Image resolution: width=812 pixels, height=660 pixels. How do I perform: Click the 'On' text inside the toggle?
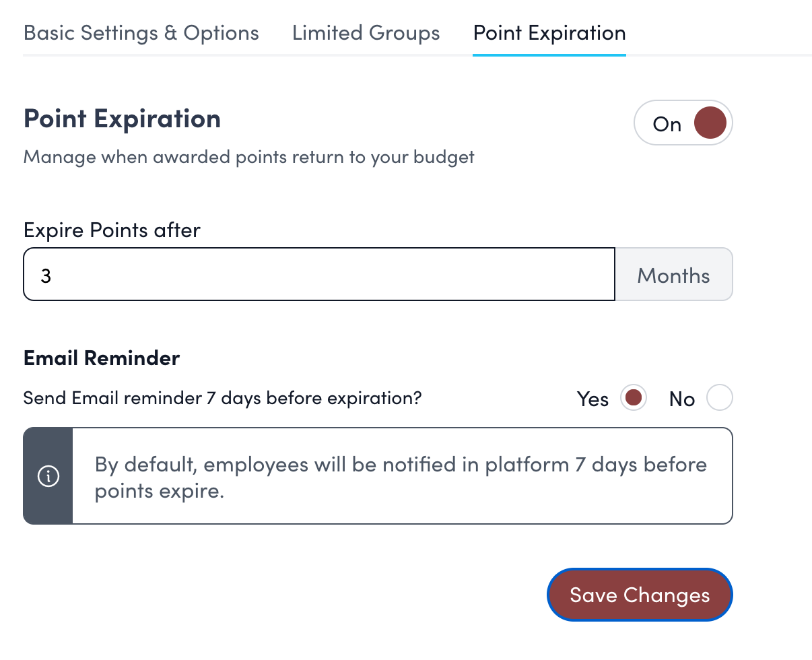[667, 125]
